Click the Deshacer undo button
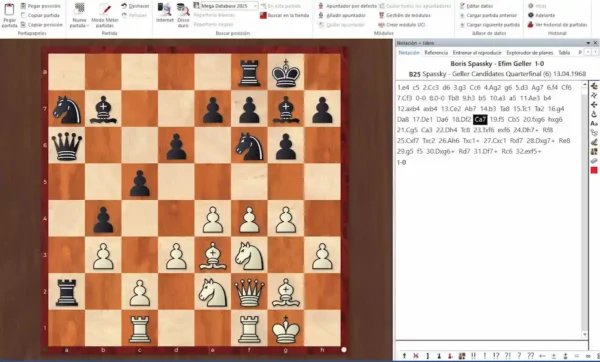The width and height of the screenshot is (600, 362). (135, 6)
